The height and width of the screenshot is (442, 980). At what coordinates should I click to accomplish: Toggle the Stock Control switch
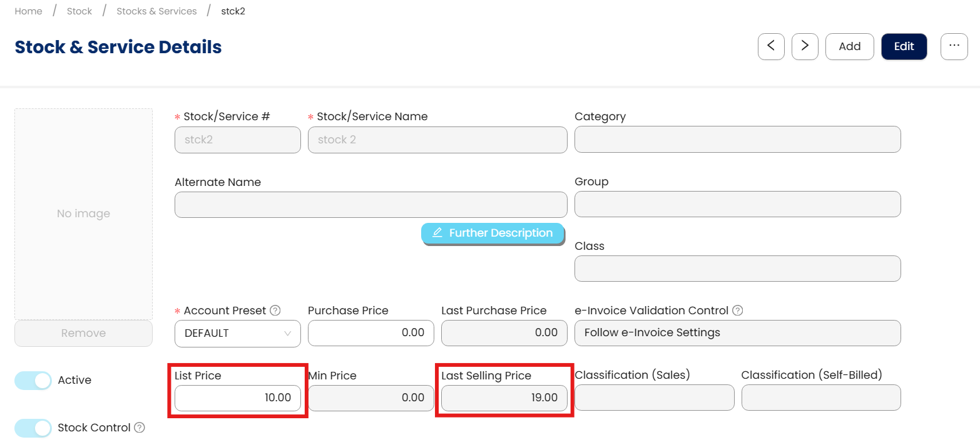(33, 428)
